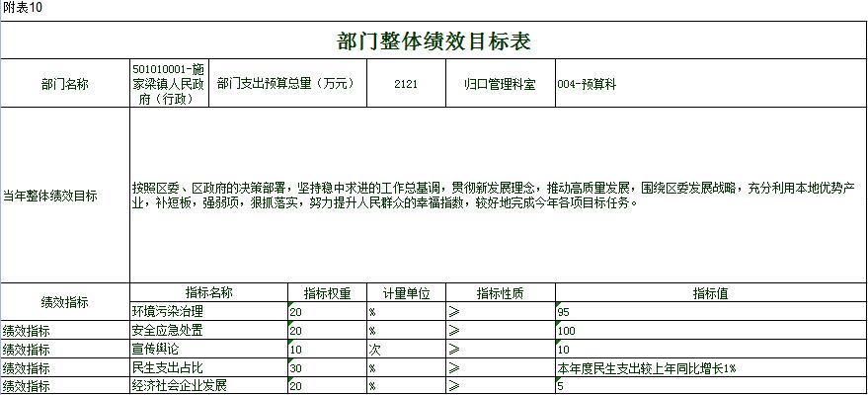Screen dimensions: 868x395
Task: Select the 指标值 column header
Action: click(711, 292)
